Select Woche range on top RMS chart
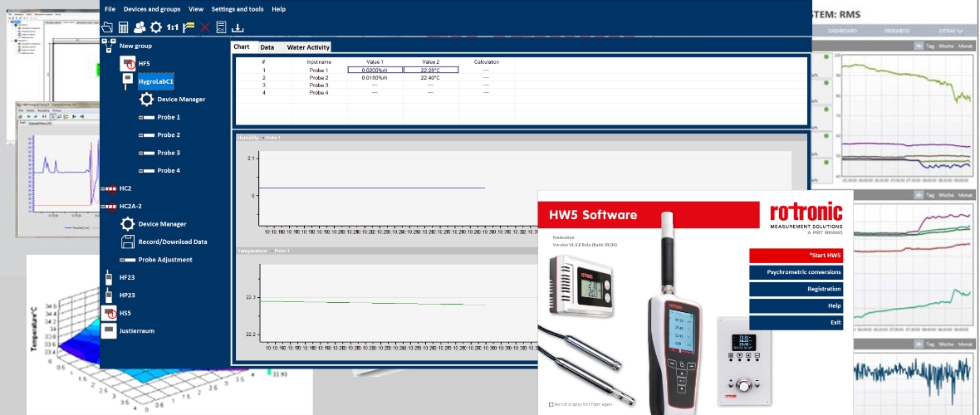980x415 pixels. (946, 46)
